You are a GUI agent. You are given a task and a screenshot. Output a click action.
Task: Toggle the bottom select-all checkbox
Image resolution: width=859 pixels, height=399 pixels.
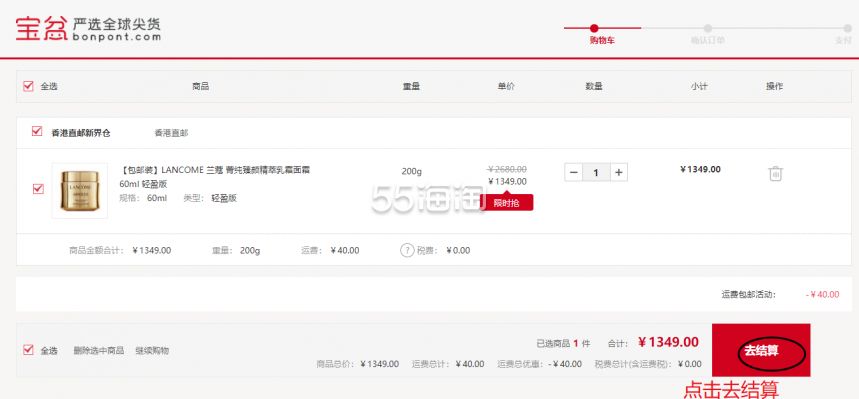coord(28,350)
